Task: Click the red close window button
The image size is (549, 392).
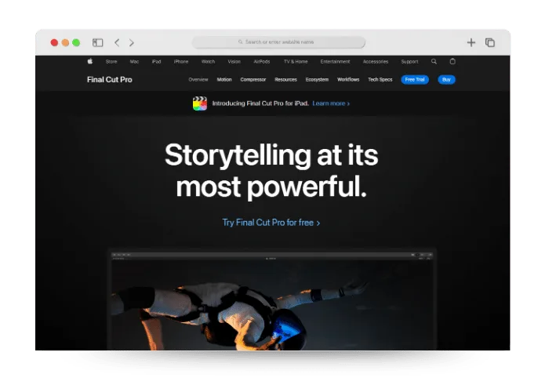Action: pos(54,42)
